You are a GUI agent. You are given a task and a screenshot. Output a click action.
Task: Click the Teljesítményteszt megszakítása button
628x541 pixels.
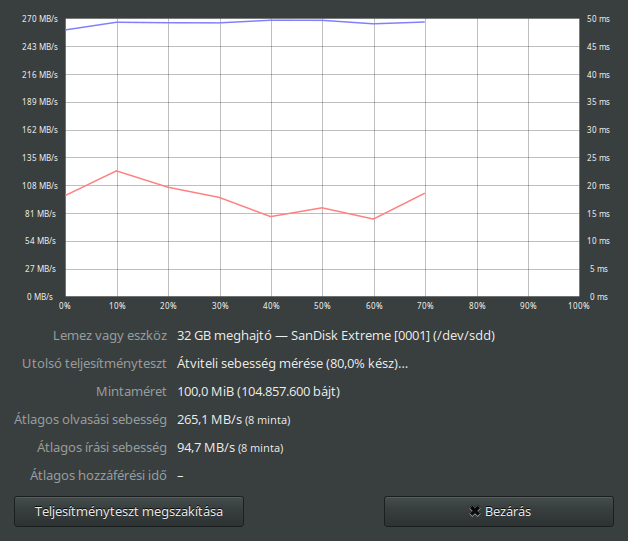tap(129, 511)
